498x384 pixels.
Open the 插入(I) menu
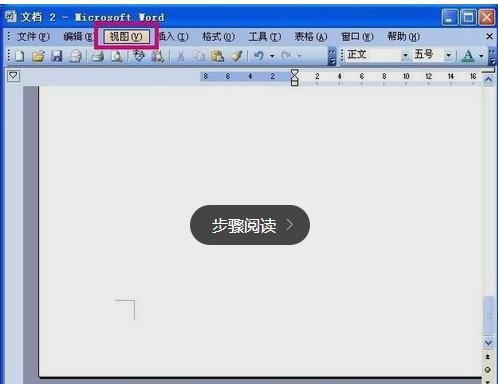pos(173,37)
